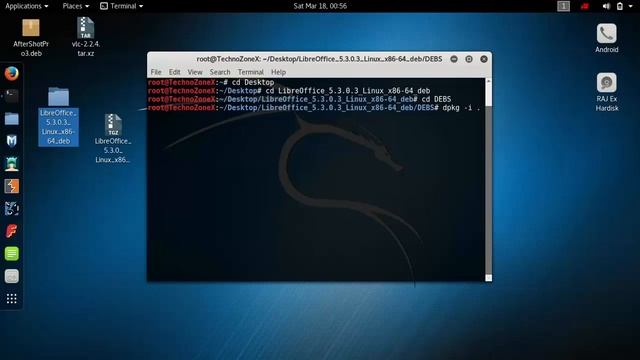Screen dimensions: 640x360
Task: Launch Maltego (M) icon in the dock
Action: point(11,141)
